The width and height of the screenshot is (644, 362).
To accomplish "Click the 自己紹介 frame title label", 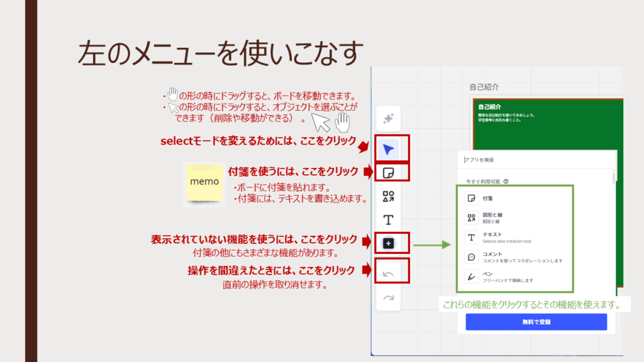I will [484, 87].
